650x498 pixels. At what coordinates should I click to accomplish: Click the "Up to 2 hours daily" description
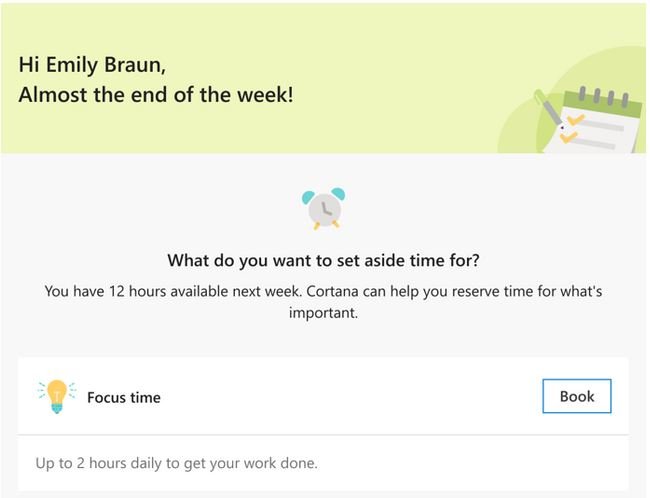coord(176,464)
